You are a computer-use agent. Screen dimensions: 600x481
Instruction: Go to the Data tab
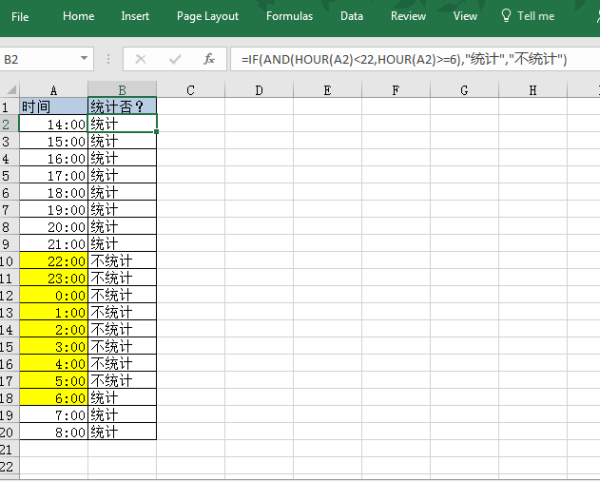pos(351,16)
